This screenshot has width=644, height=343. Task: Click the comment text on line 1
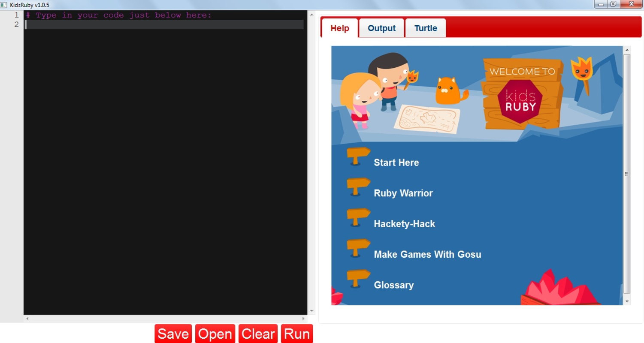(119, 15)
